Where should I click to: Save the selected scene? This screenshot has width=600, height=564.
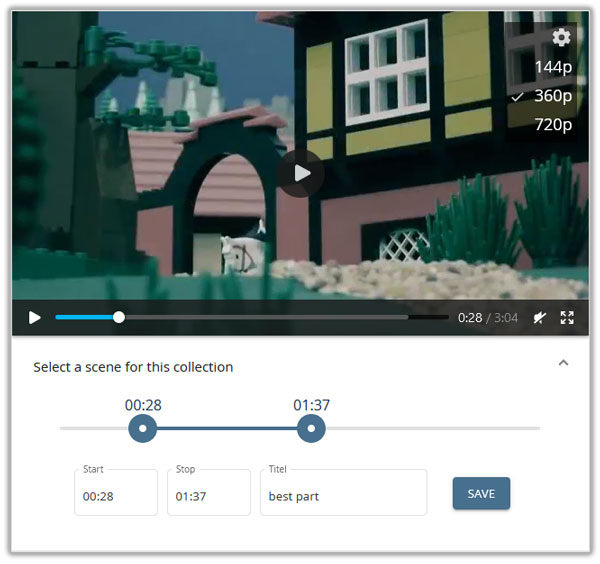[x=481, y=493]
